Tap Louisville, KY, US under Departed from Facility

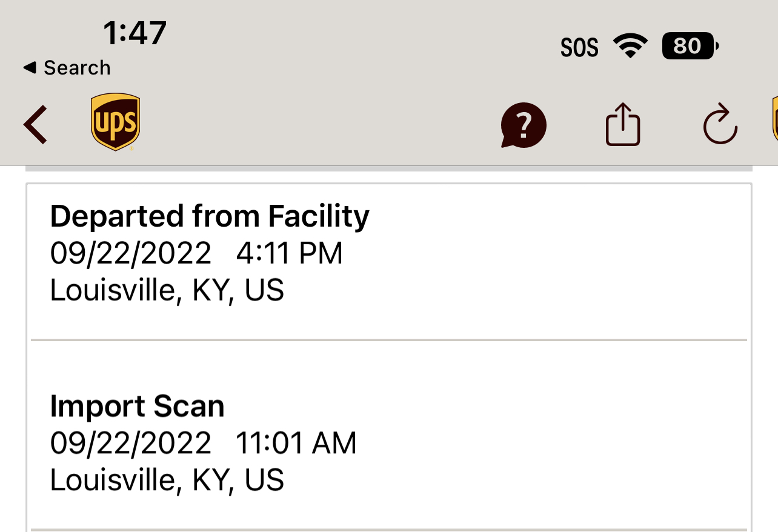click(167, 291)
